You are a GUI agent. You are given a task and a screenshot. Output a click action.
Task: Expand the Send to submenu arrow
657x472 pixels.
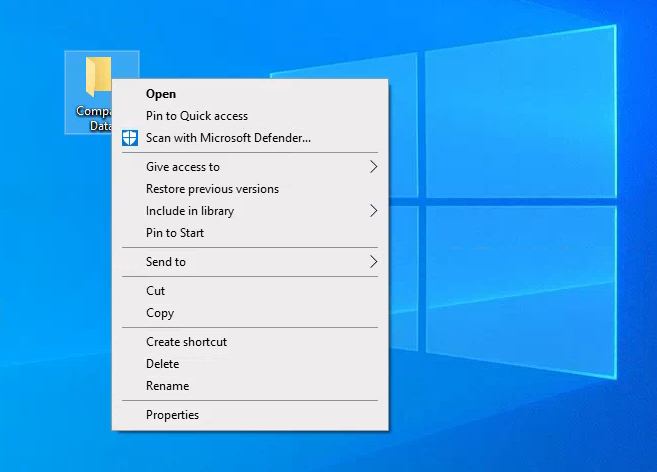click(x=373, y=262)
